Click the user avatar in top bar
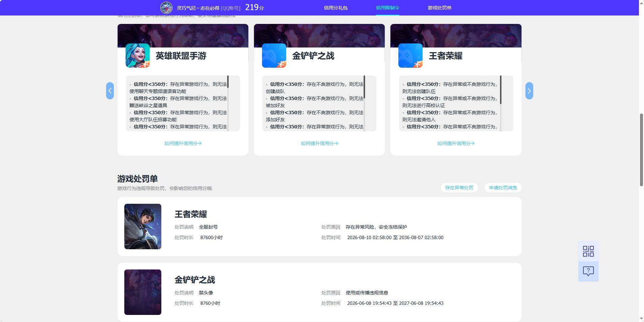 166,7
